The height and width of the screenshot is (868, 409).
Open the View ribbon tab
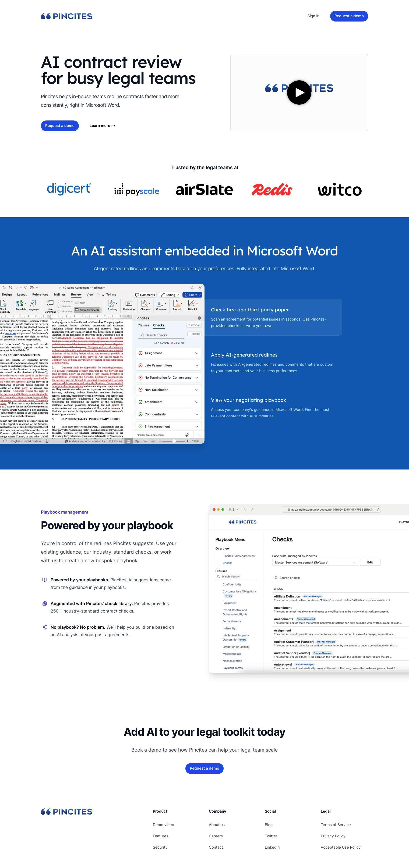[x=90, y=294]
